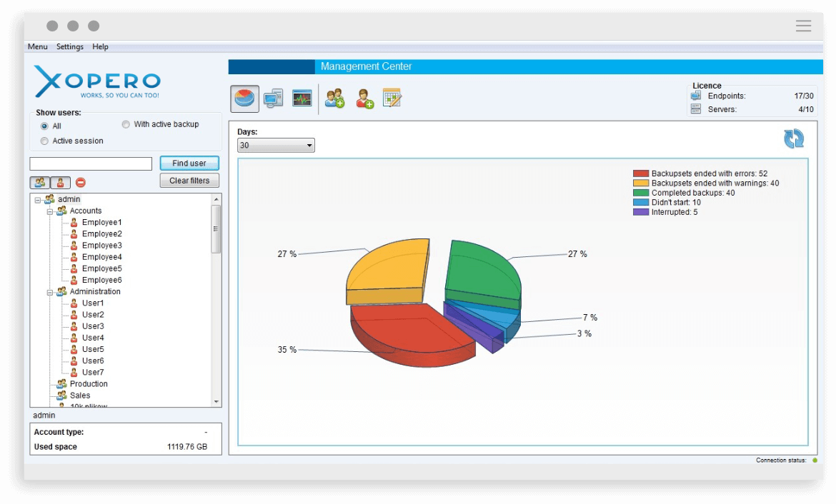Screen dimensions: 836x504
Task: Collapse the Accounts group in tree
Action: click(x=50, y=211)
